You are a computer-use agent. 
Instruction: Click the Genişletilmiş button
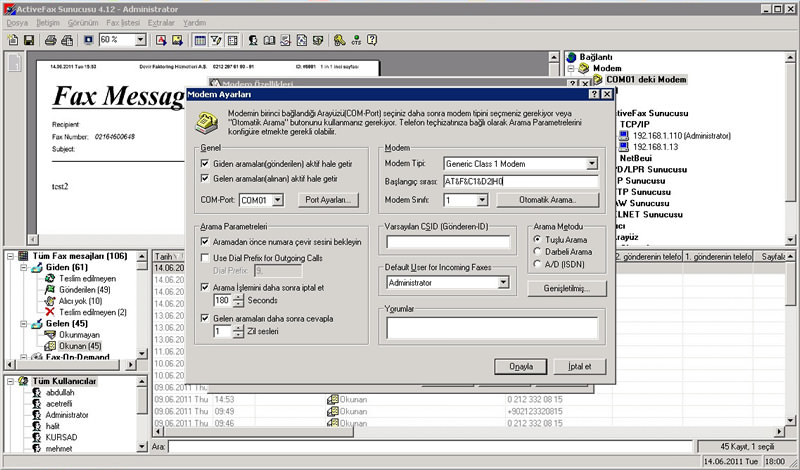tap(567, 288)
